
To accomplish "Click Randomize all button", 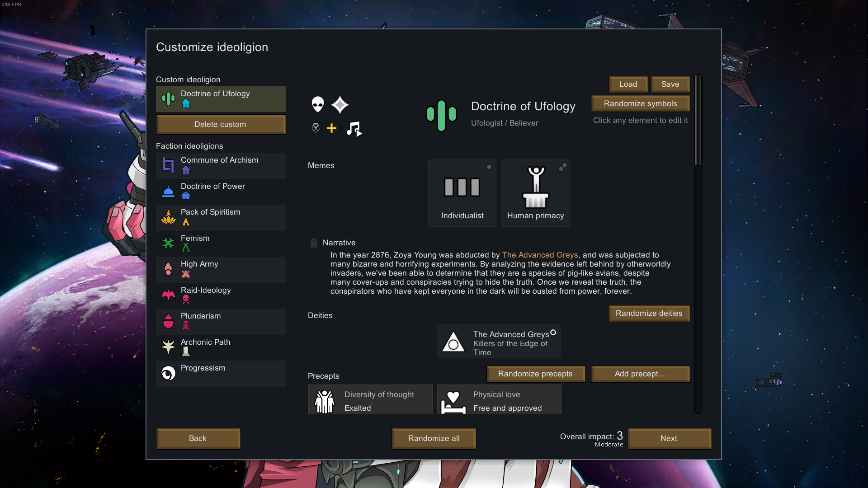I will pos(434,438).
